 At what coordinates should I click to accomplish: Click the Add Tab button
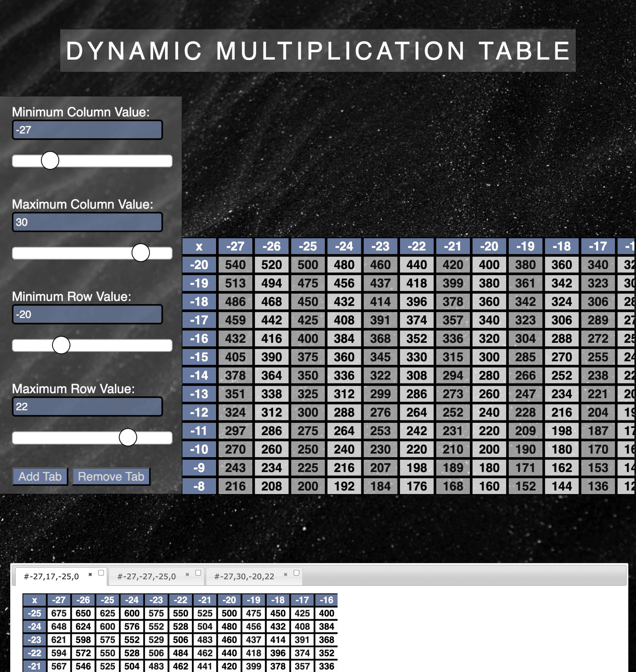40,476
